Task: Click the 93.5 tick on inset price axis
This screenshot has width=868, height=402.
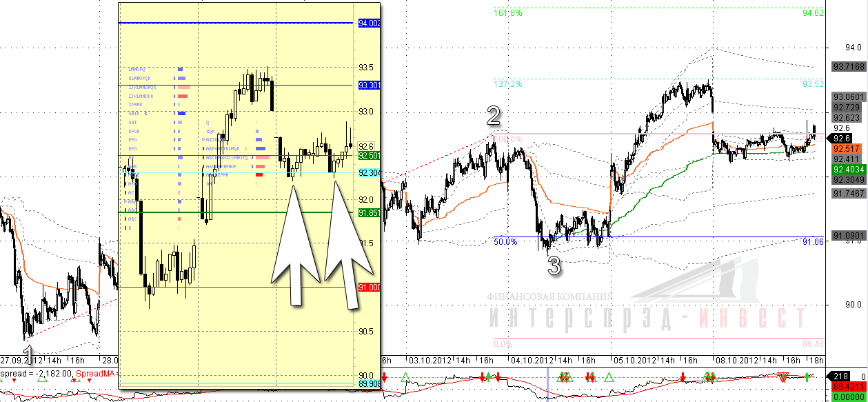Action: coord(366,67)
